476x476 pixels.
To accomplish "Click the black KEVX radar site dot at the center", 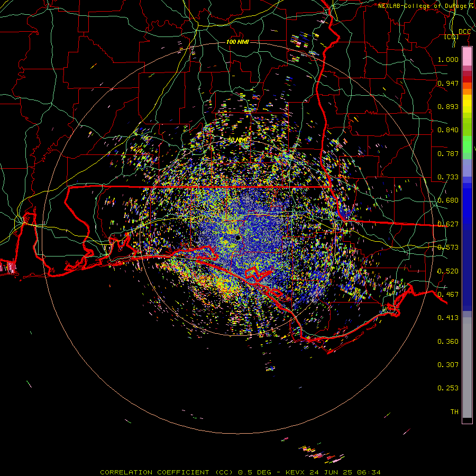I will click(237, 237).
